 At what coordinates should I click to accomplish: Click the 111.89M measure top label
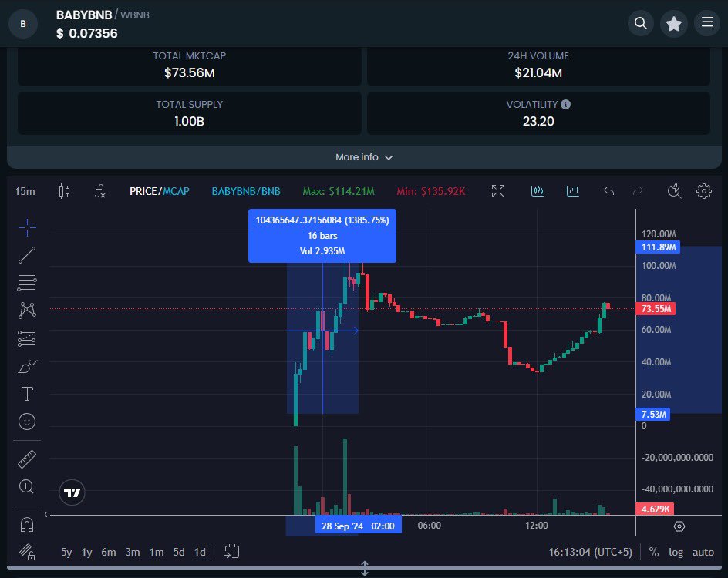tap(659, 247)
